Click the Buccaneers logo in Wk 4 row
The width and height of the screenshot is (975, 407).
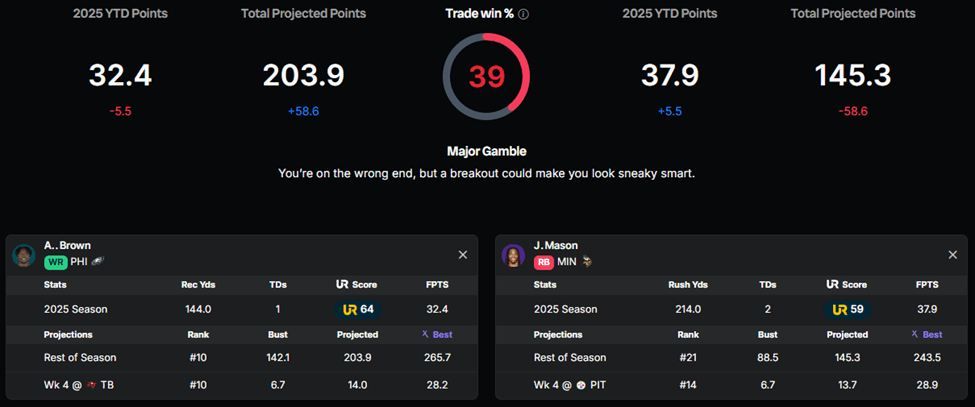click(x=95, y=385)
